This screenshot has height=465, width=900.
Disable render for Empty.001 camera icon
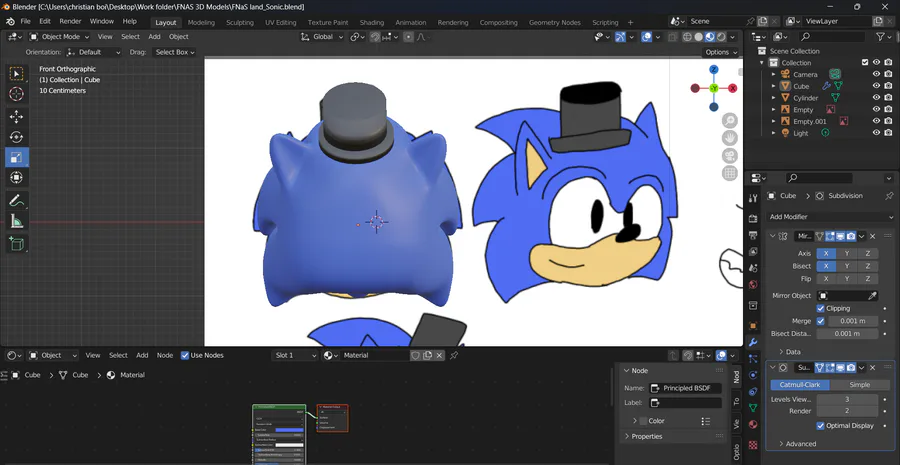click(x=889, y=121)
